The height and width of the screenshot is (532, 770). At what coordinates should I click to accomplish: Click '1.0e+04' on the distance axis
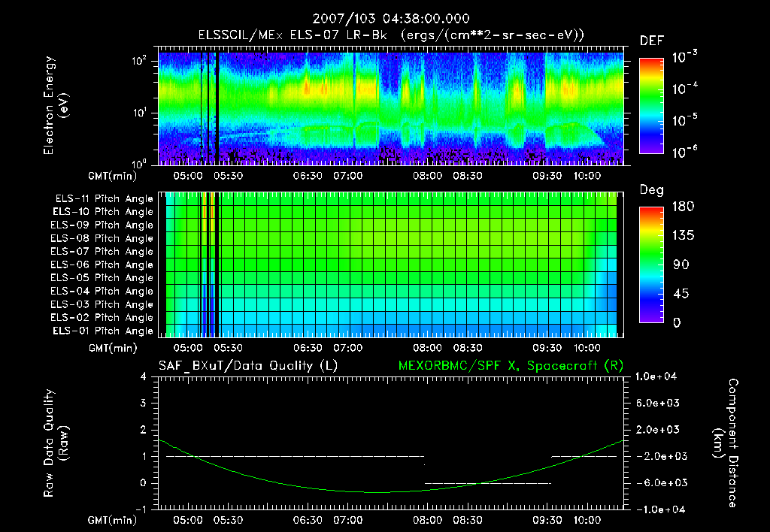pos(656,377)
